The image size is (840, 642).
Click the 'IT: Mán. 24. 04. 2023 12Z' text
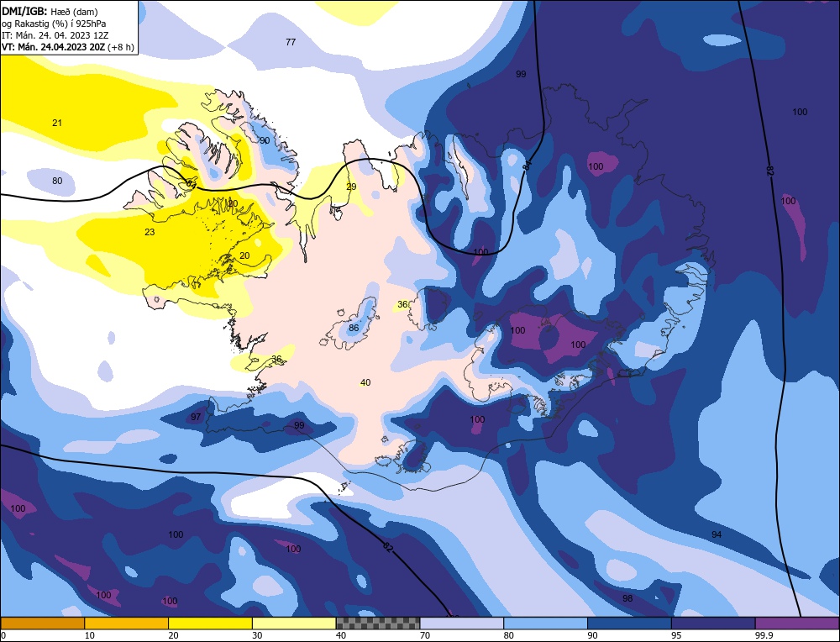pyautogui.click(x=55, y=34)
